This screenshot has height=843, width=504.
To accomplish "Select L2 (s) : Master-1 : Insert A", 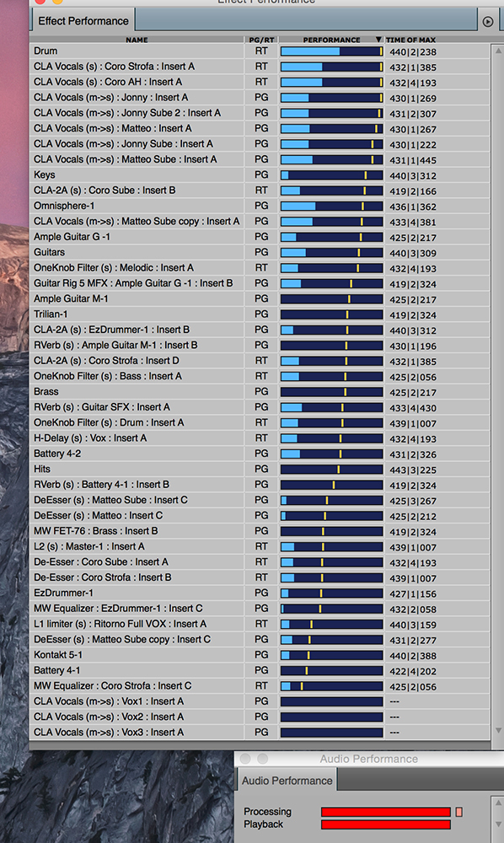I will pyautogui.click(x=89, y=546).
